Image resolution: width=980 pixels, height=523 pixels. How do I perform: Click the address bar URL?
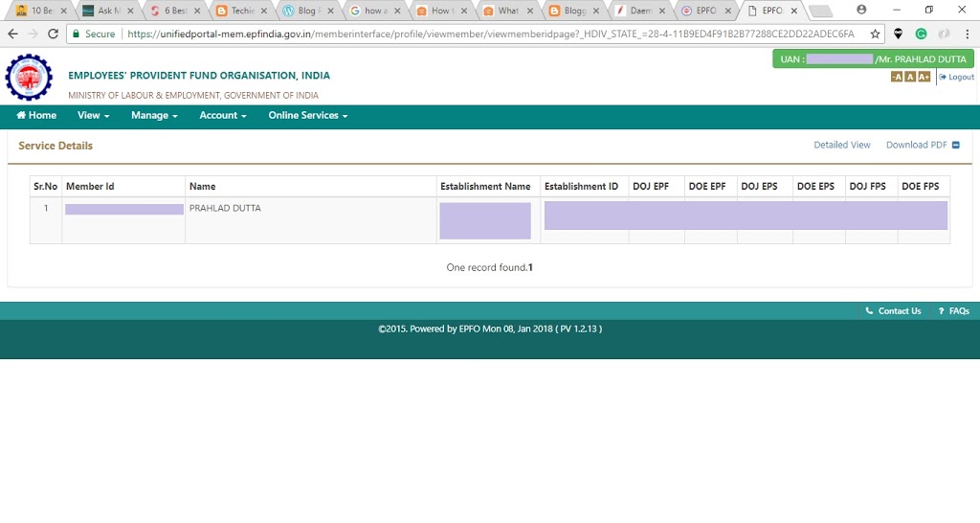[491, 34]
